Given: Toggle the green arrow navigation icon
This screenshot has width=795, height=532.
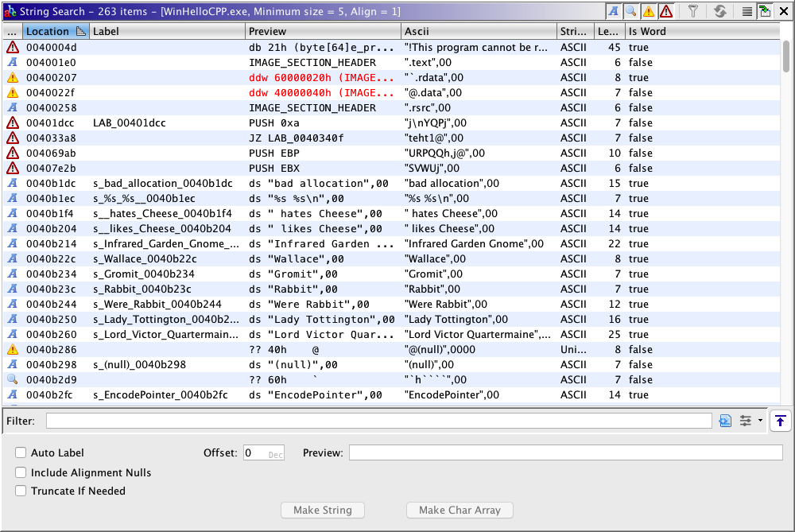Looking at the screenshot, I should (765, 11).
